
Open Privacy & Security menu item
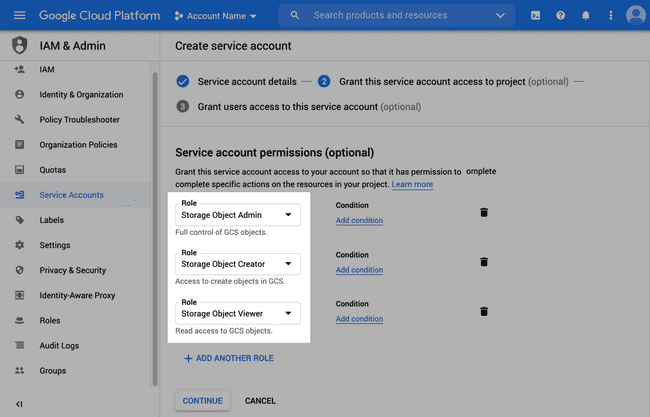point(73,270)
